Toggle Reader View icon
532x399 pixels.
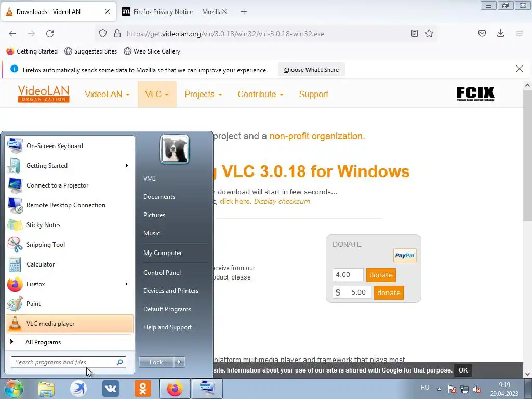pyautogui.click(x=414, y=33)
